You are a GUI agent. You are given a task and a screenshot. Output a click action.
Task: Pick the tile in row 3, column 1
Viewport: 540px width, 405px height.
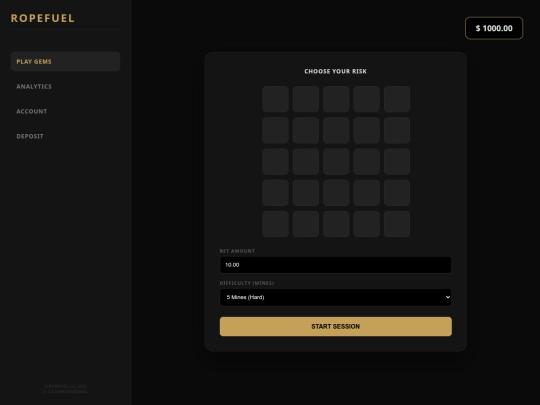(276, 162)
